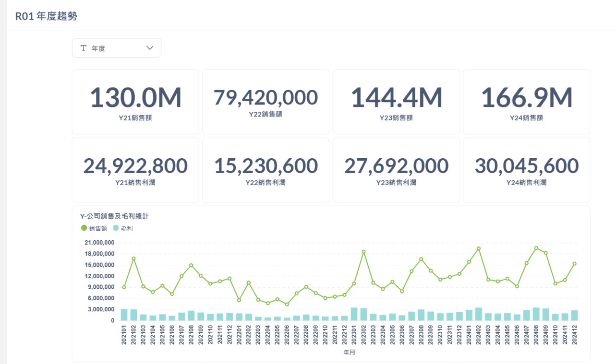
Task: Click the 166.9M Y24銷售額 value
Action: pos(527,97)
